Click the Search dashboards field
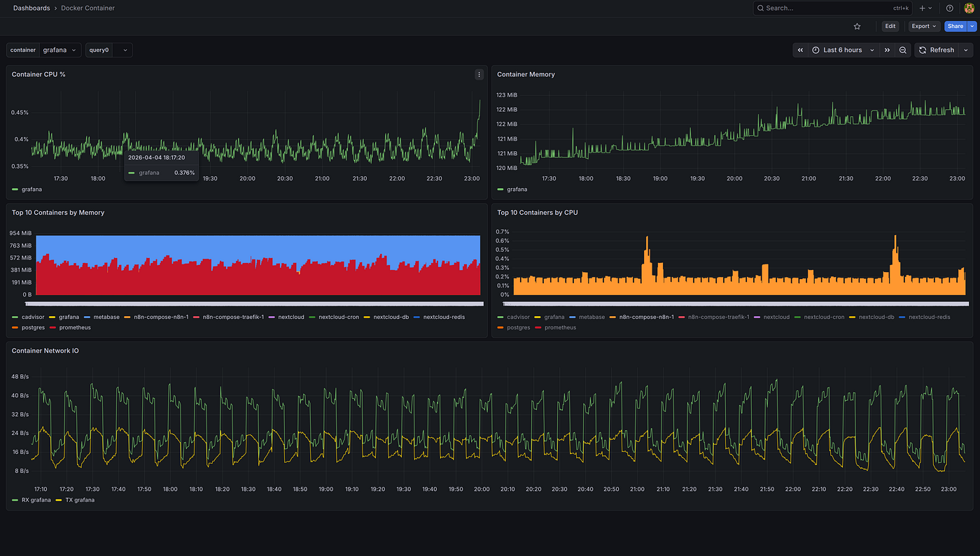This screenshot has width=980, height=556. [x=832, y=8]
